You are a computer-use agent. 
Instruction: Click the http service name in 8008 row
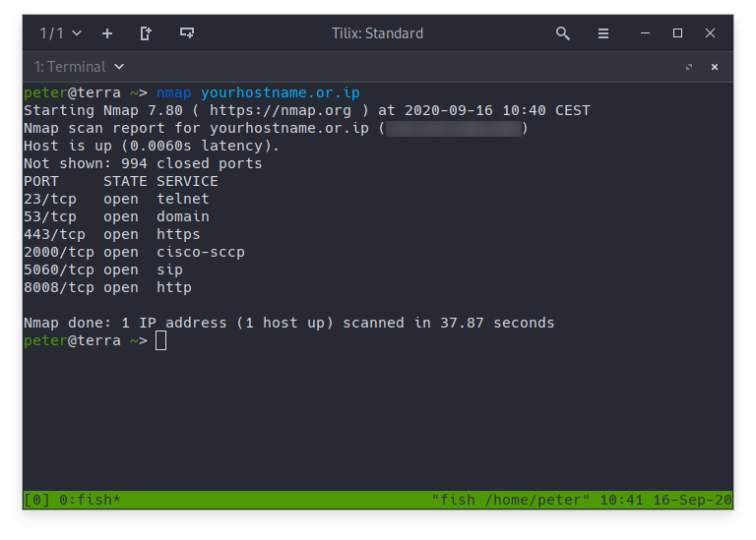174,287
